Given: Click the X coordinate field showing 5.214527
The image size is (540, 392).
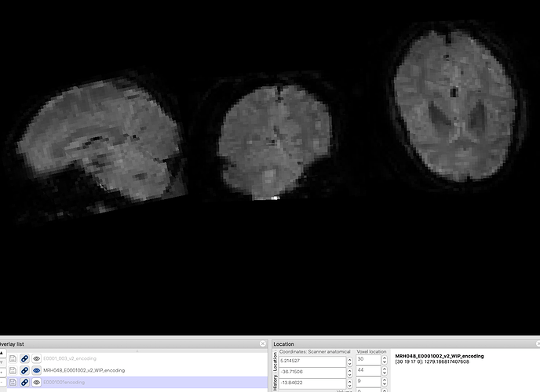Looking at the screenshot, I should (312, 361).
